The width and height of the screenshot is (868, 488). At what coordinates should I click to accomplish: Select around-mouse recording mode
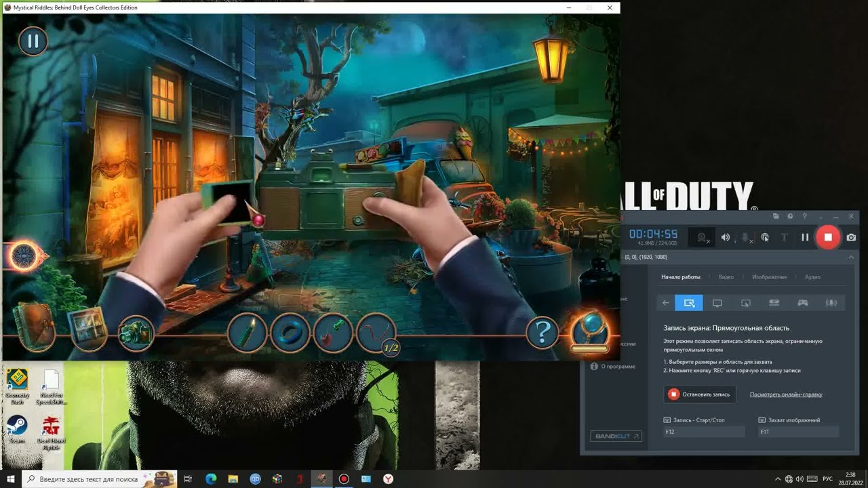point(745,303)
